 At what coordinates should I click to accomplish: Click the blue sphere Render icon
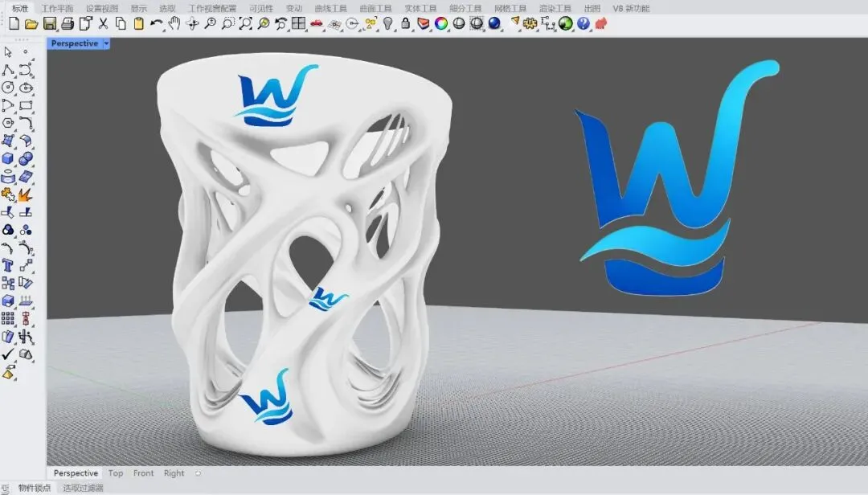(x=494, y=23)
